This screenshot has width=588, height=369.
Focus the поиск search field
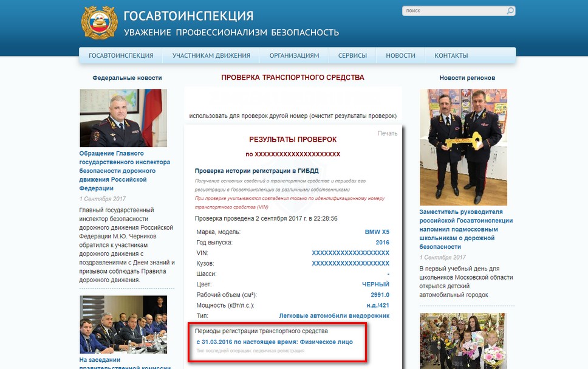click(x=454, y=10)
